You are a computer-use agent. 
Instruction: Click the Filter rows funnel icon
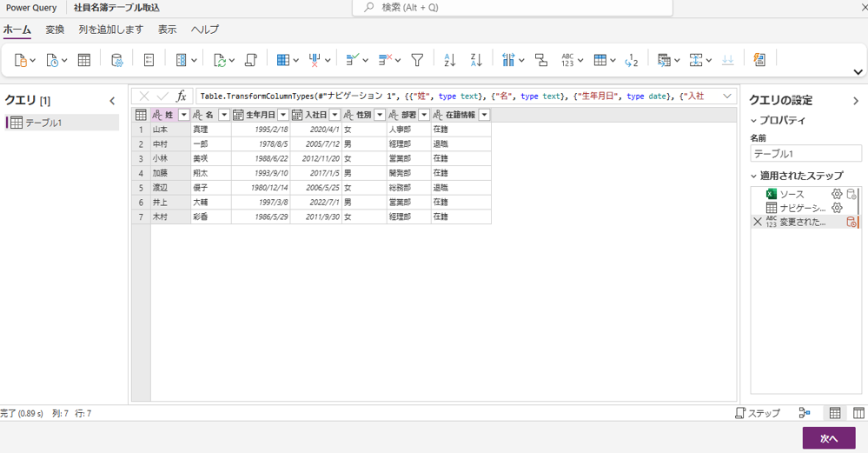pyautogui.click(x=417, y=60)
